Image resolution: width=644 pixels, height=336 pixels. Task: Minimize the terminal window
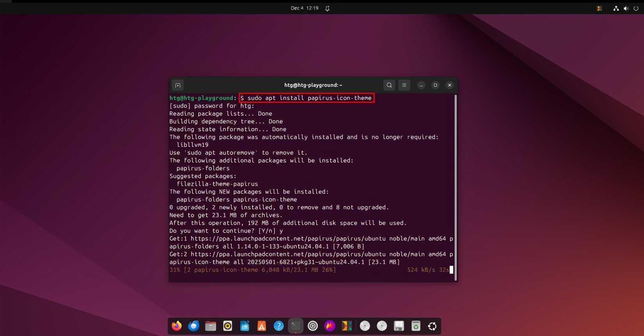coord(421,85)
